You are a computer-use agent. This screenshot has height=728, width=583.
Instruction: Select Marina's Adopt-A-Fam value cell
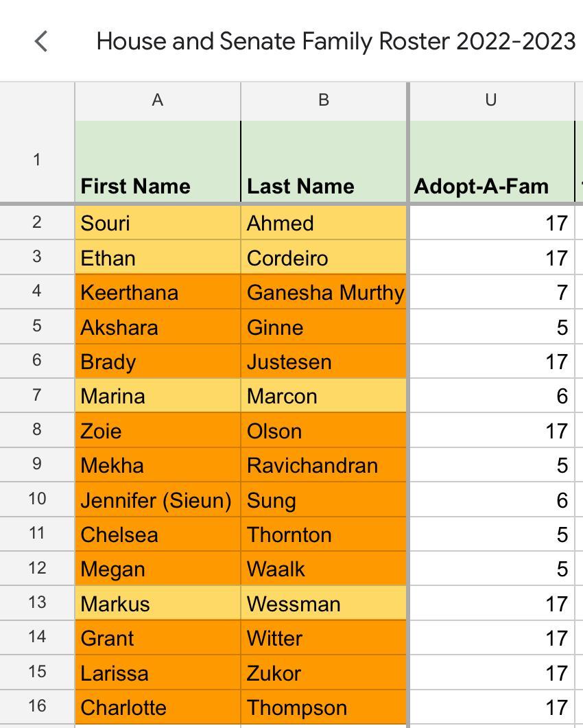[490, 396]
